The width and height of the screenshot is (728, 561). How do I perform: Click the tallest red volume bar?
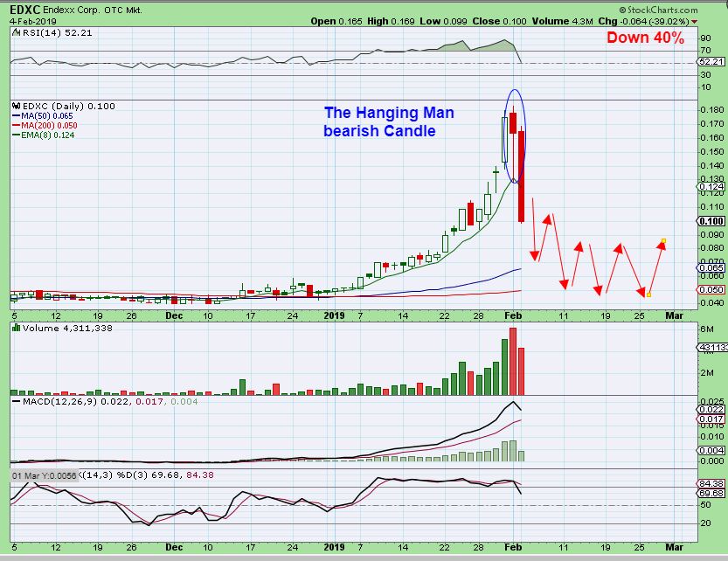click(x=513, y=361)
